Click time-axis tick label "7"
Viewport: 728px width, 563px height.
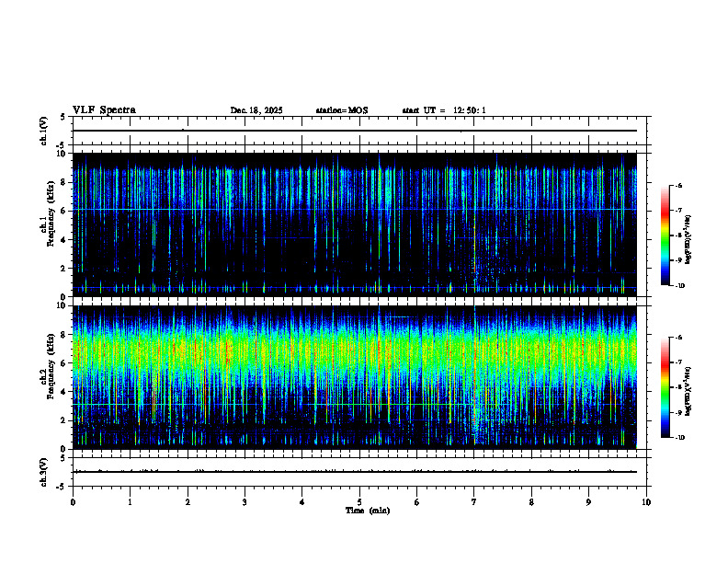[x=474, y=502]
